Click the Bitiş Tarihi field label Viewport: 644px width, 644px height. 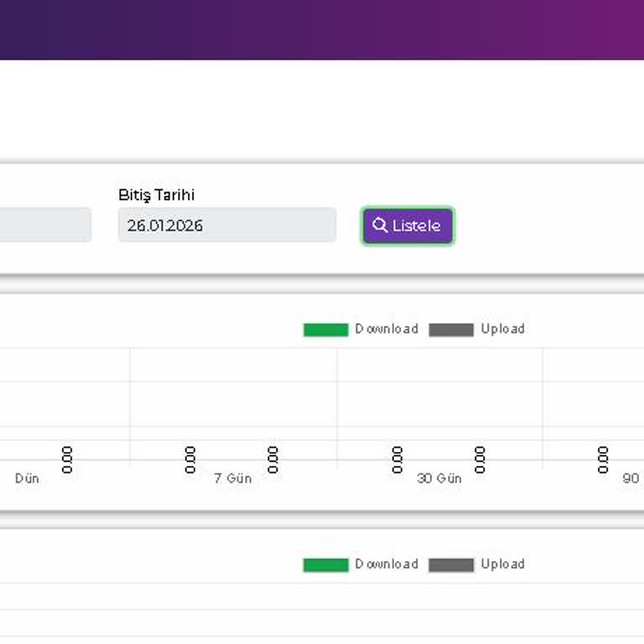pos(157,195)
